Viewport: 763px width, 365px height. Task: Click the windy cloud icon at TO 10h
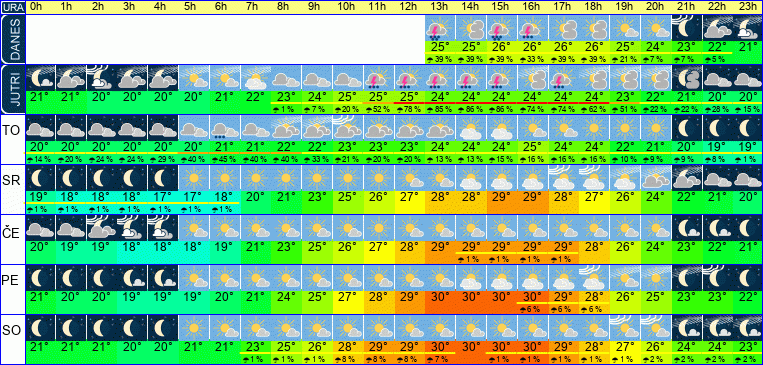(347, 128)
